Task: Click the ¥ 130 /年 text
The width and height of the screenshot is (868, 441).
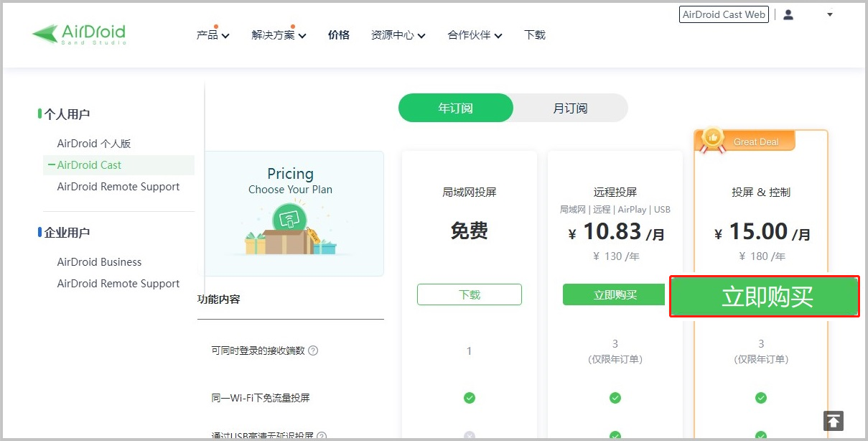Action: click(x=616, y=256)
